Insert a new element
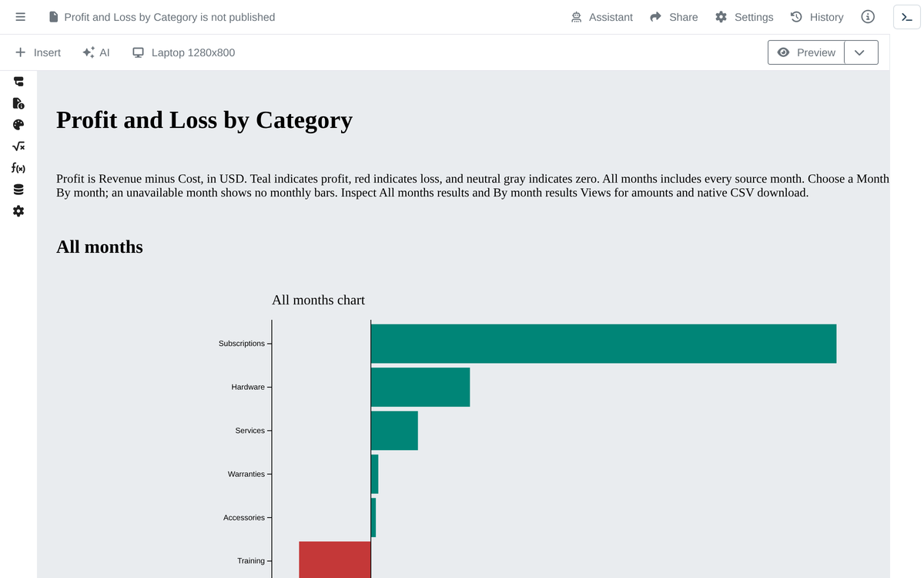The width and height of the screenshot is (924, 578). 38,52
